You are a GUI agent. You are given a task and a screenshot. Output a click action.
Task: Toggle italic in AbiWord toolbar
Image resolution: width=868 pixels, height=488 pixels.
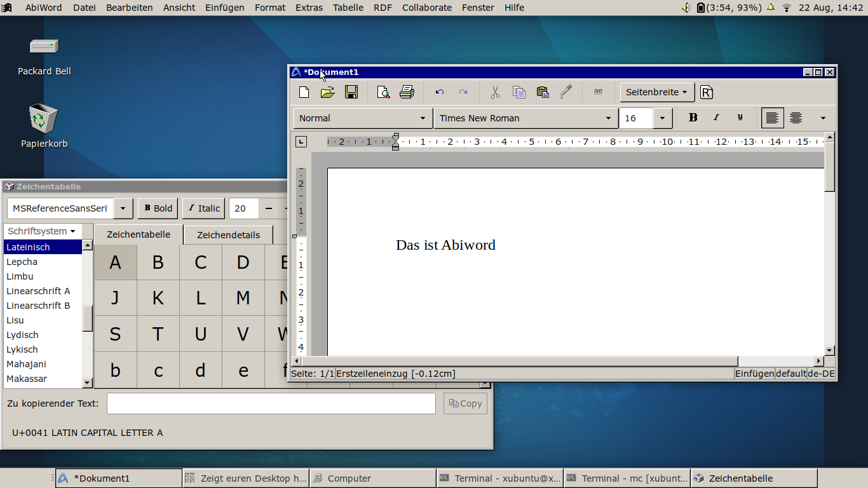click(x=716, y=118)
